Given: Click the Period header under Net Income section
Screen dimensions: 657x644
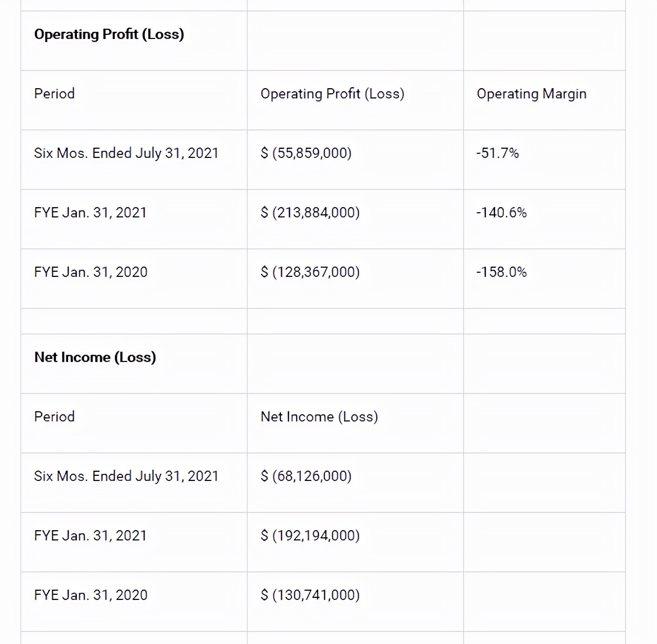Looking at the screenshot, I should (x=54, y=417).
